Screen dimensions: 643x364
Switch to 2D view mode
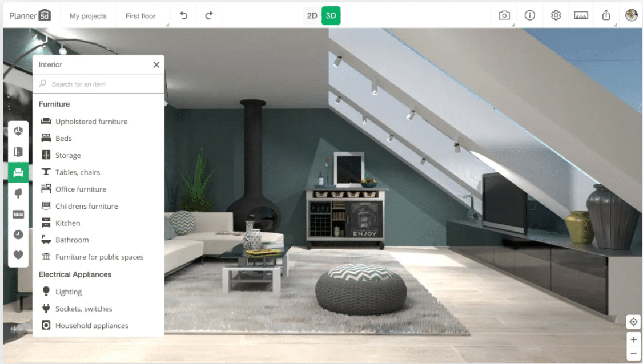[x=311, y=16]
